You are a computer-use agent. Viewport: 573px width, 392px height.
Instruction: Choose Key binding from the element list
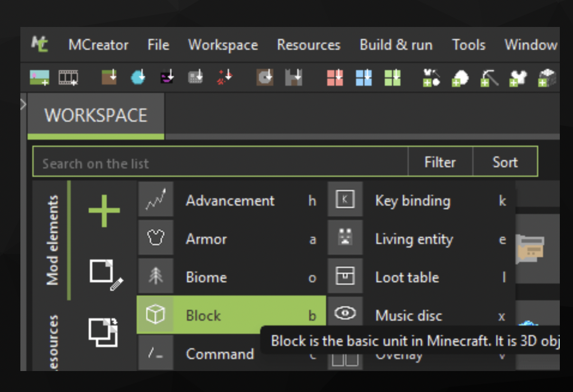(x=421, y=200)
